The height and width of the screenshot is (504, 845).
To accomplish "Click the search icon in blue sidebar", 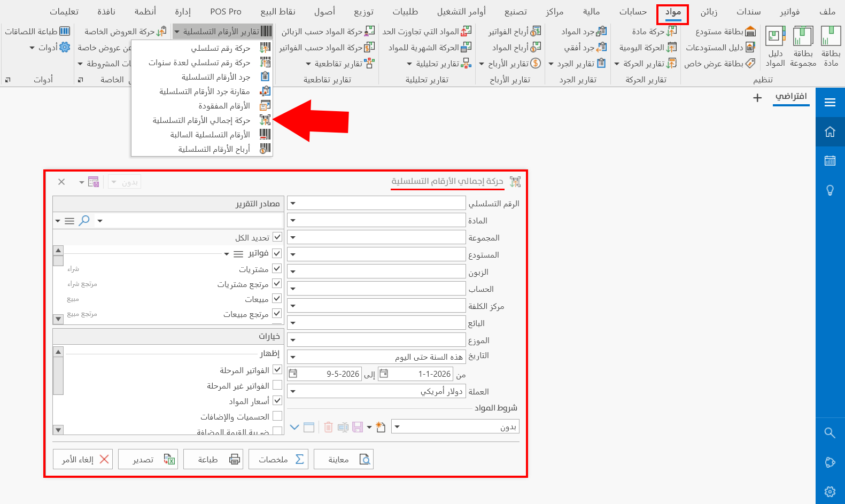I will 830,432.
